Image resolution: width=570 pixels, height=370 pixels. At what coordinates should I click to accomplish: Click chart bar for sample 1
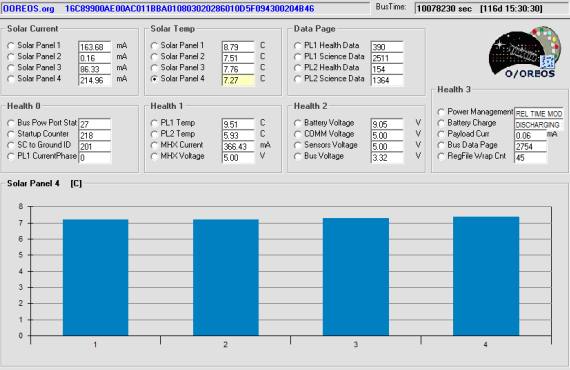(96, 277)
